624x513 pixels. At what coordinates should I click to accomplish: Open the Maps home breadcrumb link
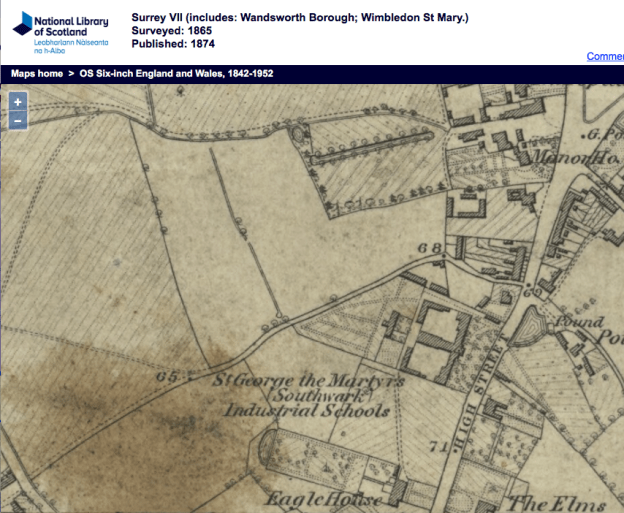37,74
